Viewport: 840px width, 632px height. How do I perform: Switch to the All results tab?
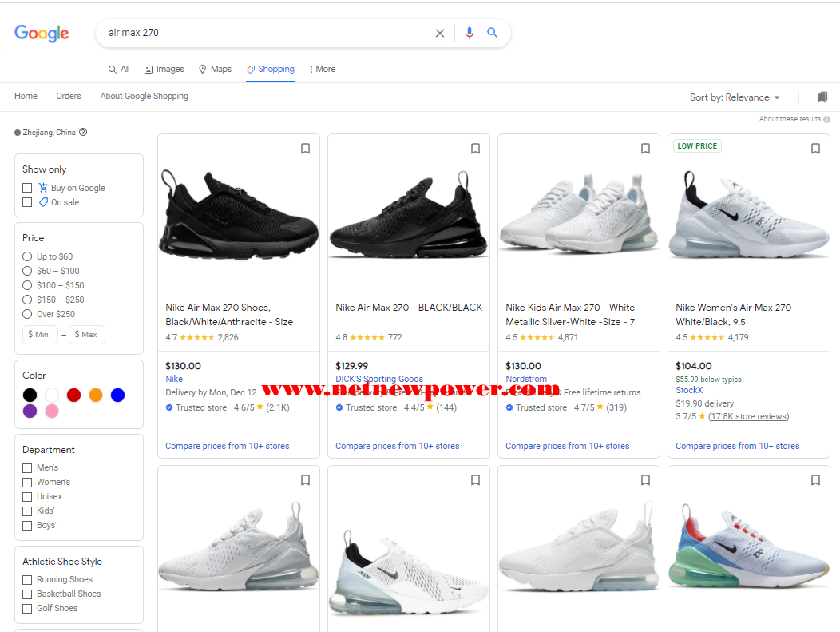(x=119, y=70)
